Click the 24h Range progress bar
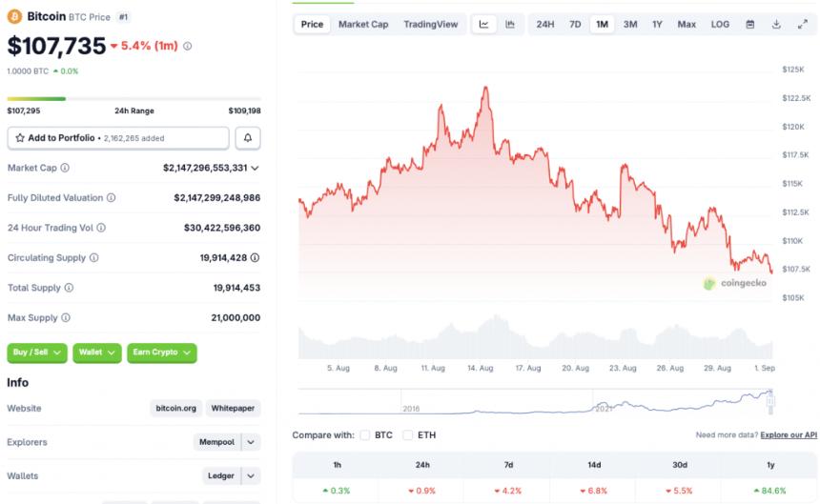The height and width of the screenshot is (504, 820). [133, 98]
